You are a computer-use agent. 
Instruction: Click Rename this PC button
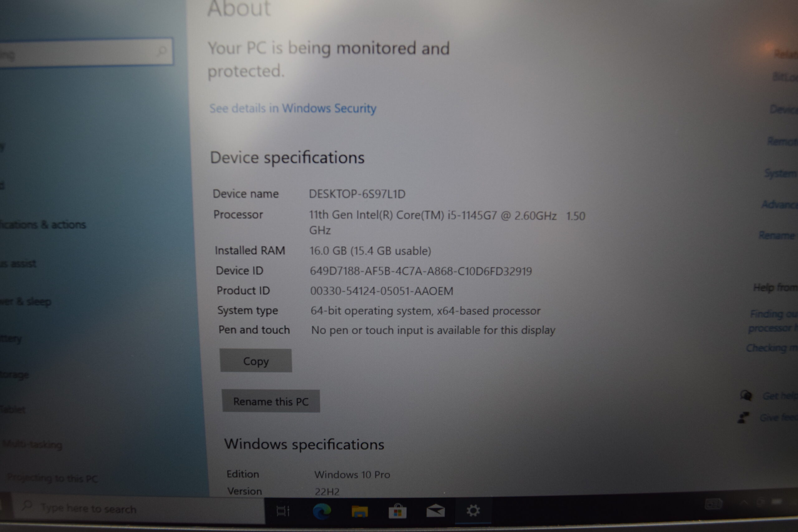click(x=271, y=401)
